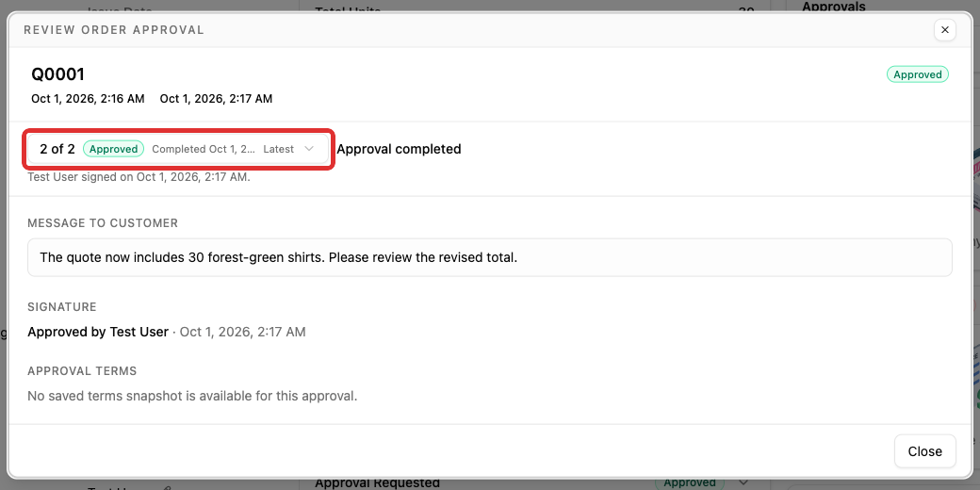Click the Oct 1, 2026, 2:16 AM timestamp
The image size is (980, 490).
coord(89,99)
